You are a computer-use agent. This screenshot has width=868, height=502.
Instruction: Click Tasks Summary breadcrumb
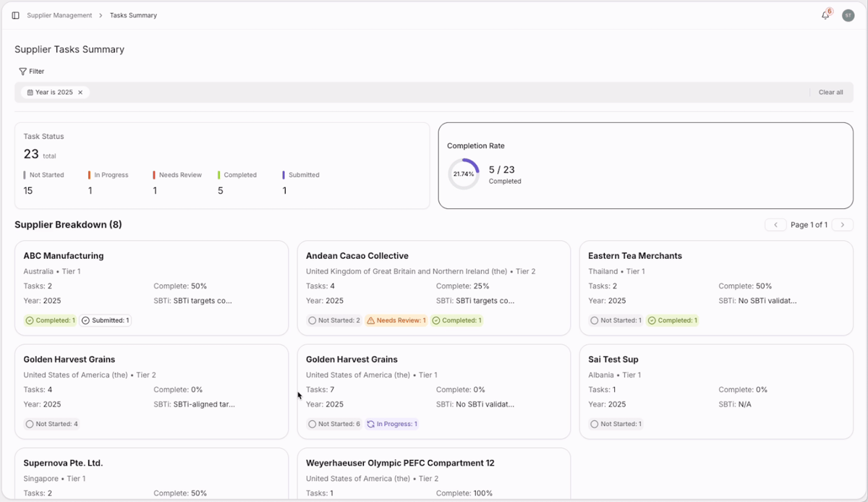[133, 15]
